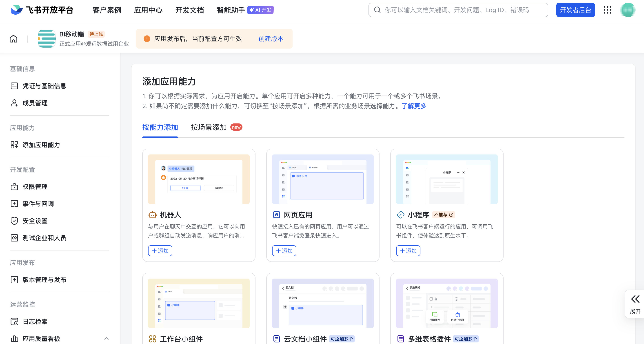Open 日志检索 in the sidebar
The width and height of the screenshot is (644, 344).
(35, 322)
